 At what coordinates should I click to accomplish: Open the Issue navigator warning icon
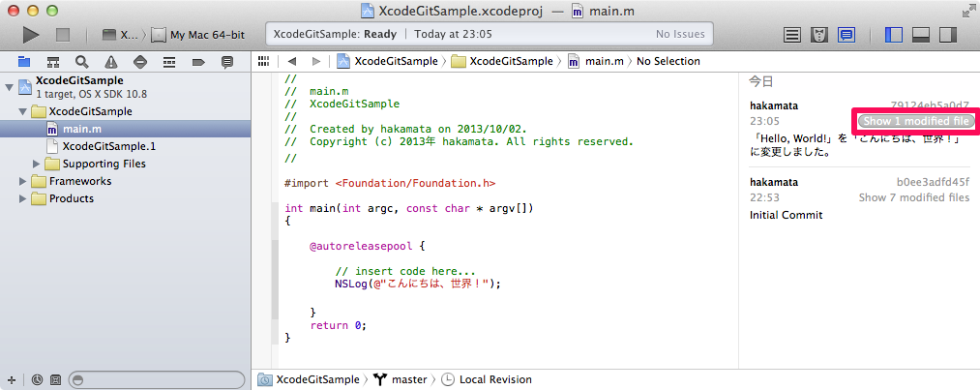[110, 62]
